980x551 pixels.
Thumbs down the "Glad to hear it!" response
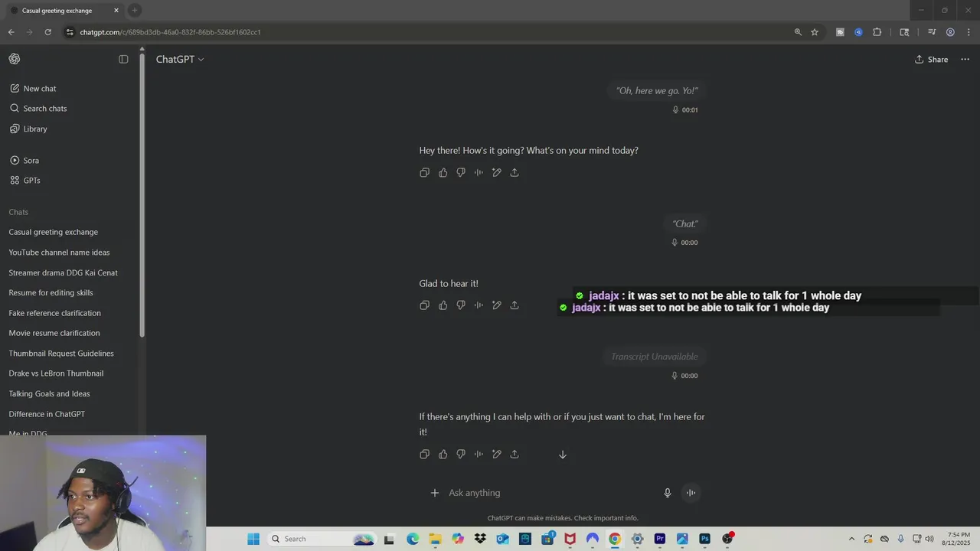pos(461,305)
